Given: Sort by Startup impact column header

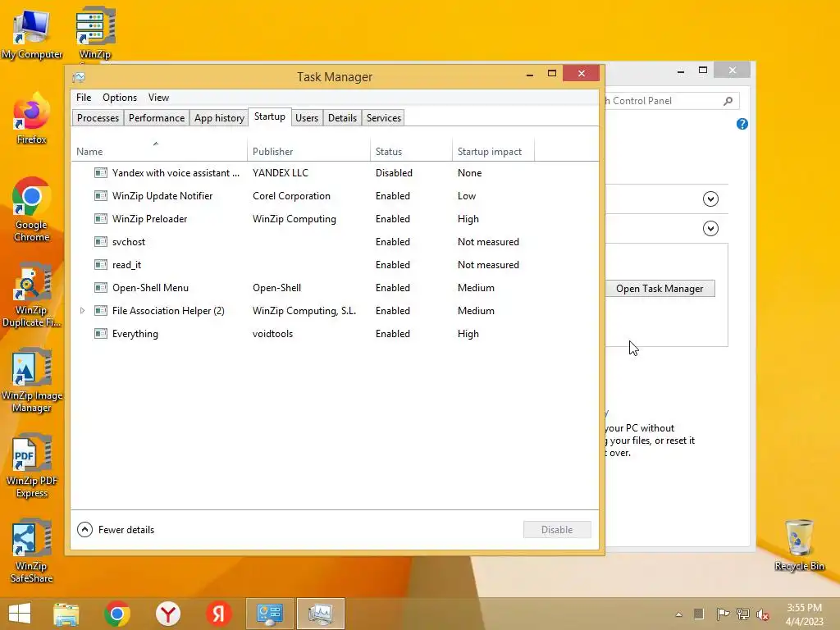Looking at the screenshot, I should pos(493,152).
